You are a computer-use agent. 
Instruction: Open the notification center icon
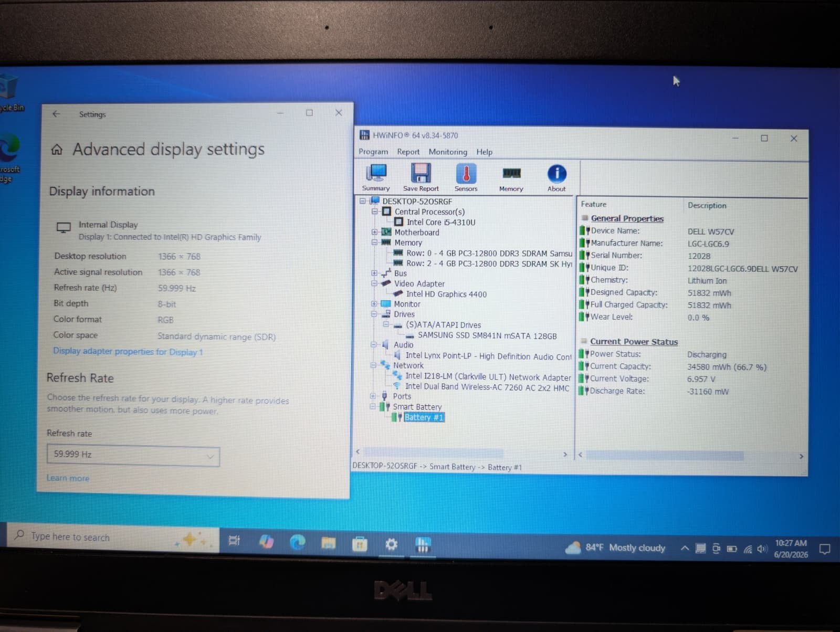tap(825, 550)
